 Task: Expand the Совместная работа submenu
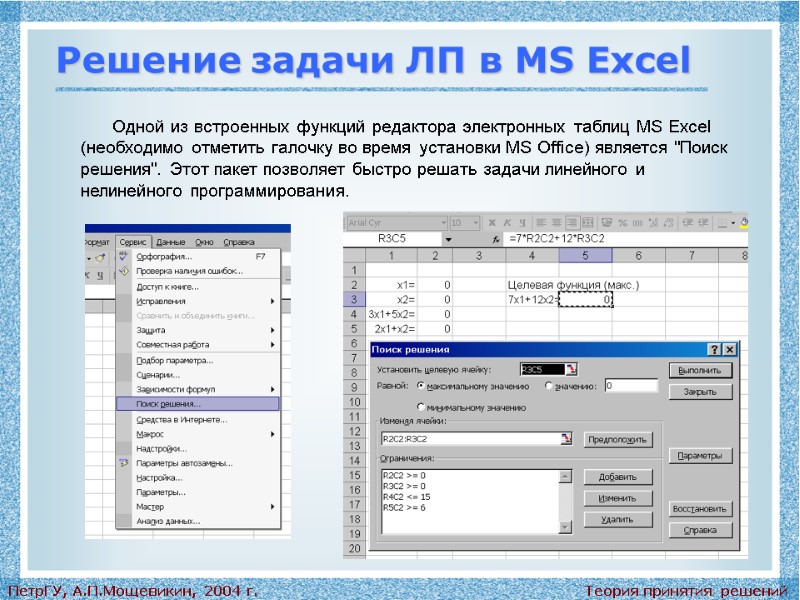tap(272, 344)
